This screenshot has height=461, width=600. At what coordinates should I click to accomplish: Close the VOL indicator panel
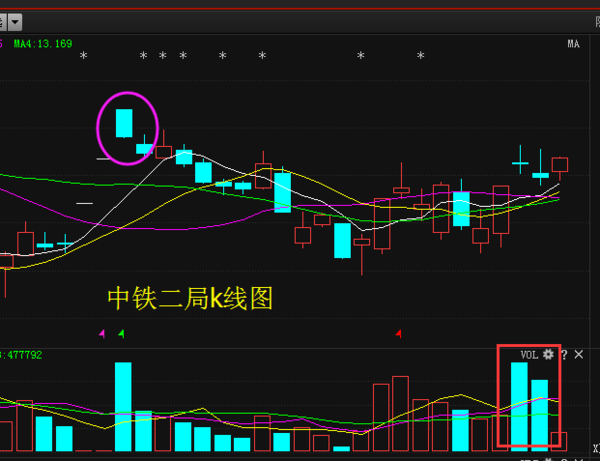pyautogui.click(x=579, y=354)
